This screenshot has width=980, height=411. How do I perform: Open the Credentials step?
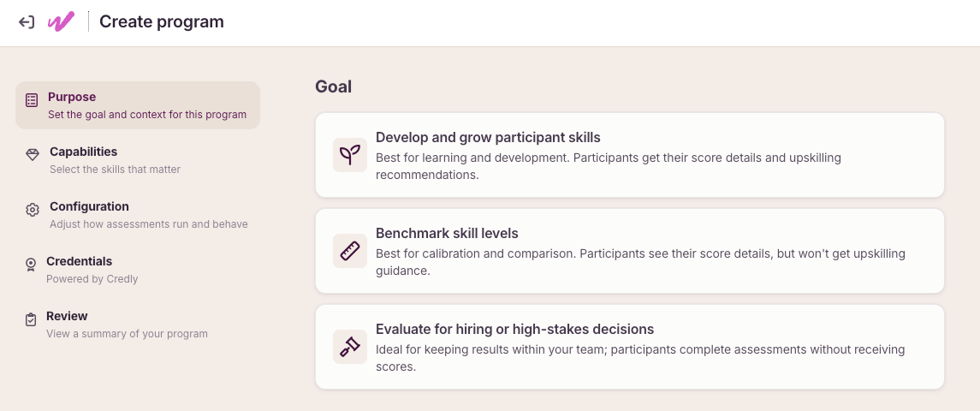pos(138,270)
